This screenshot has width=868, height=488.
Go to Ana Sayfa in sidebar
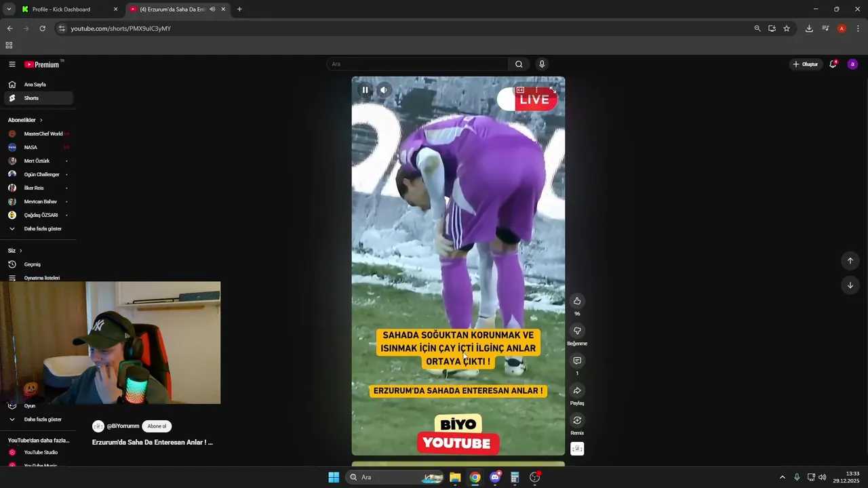38,85
